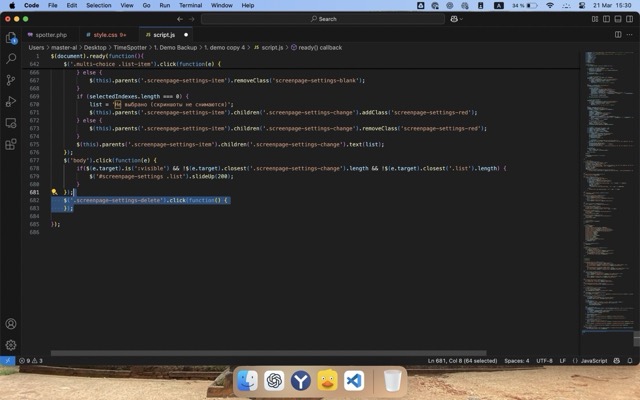
Task: Click Spaces: 4 indentation in status bar
Action: tap(517, 360)
